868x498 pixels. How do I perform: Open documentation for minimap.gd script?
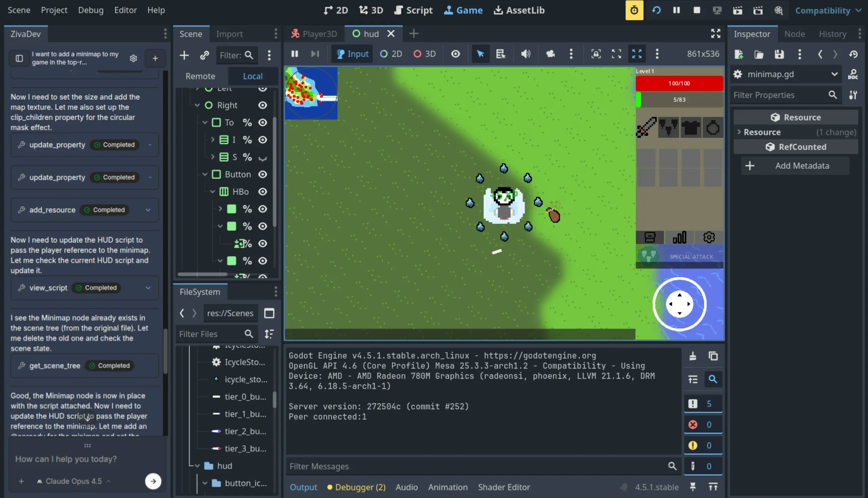[853, 74]
